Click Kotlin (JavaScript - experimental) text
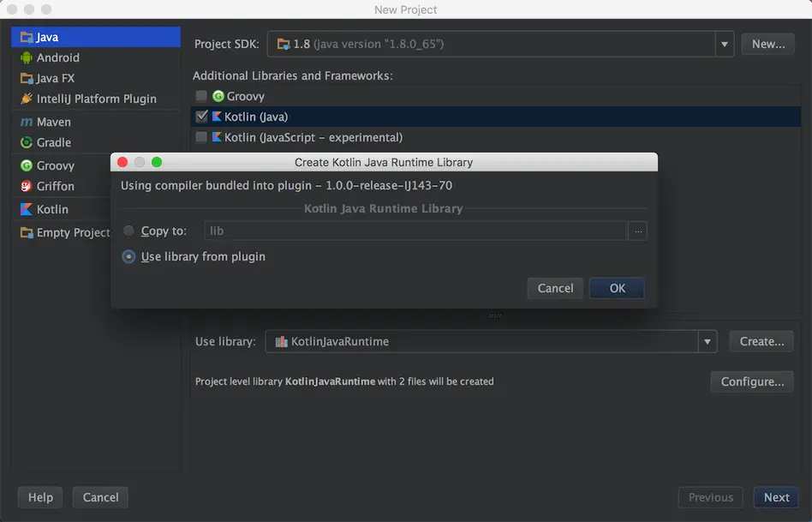The image size is (812, 522). point(313,137)
